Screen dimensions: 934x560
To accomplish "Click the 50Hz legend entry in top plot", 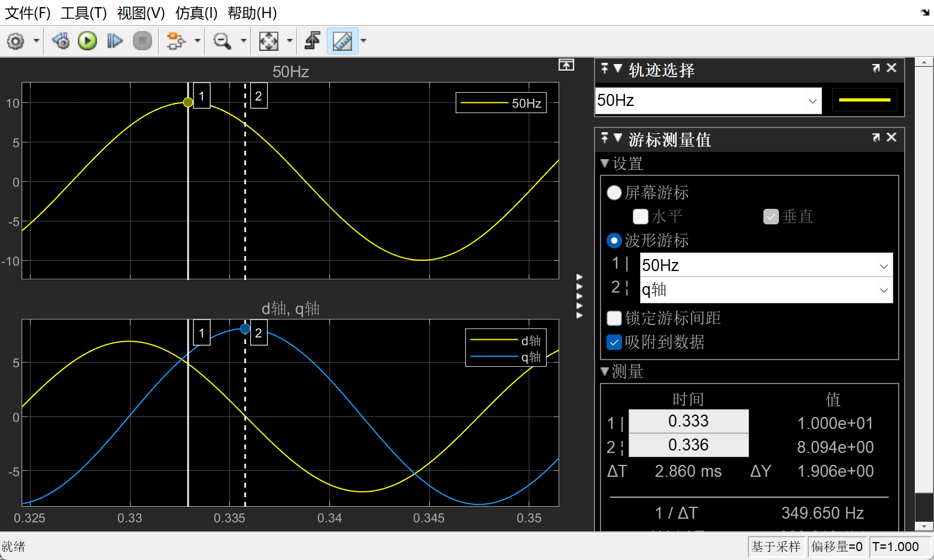I will tap(501, 103).
